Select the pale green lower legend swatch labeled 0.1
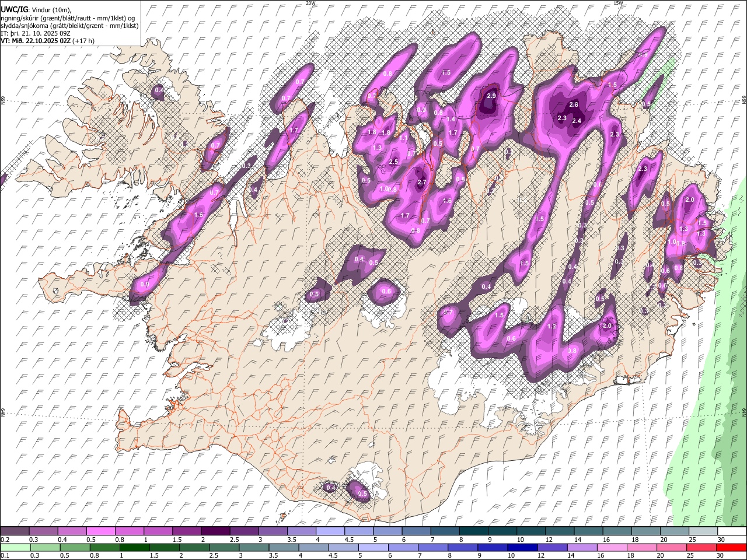 pyautogui.click(x=14, y=547)
